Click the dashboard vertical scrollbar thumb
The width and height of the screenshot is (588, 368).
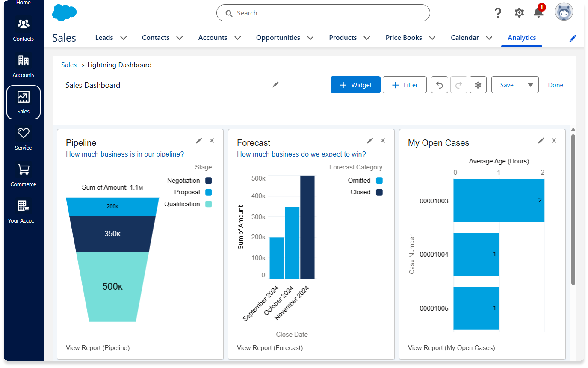[573, 209]
